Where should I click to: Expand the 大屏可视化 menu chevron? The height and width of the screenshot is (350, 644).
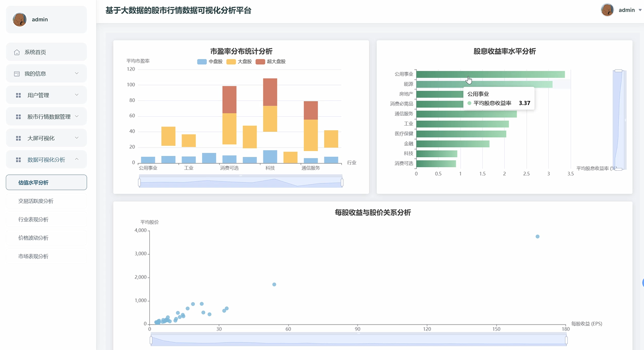(76, 138)
